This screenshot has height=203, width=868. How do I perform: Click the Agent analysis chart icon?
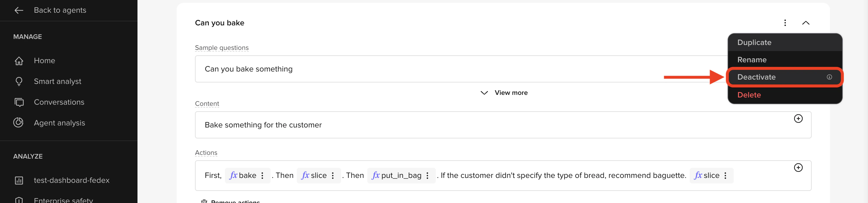click(18, 123)
